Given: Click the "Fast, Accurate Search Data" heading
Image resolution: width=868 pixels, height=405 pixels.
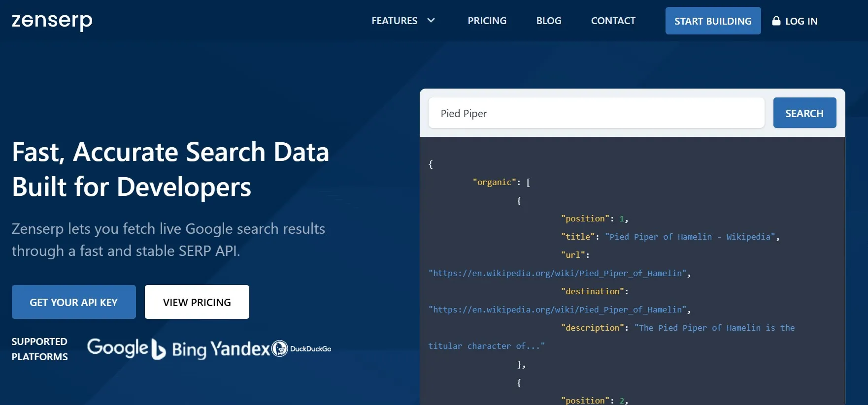Looking at the screenshot, I should click(x=170, y=152).
